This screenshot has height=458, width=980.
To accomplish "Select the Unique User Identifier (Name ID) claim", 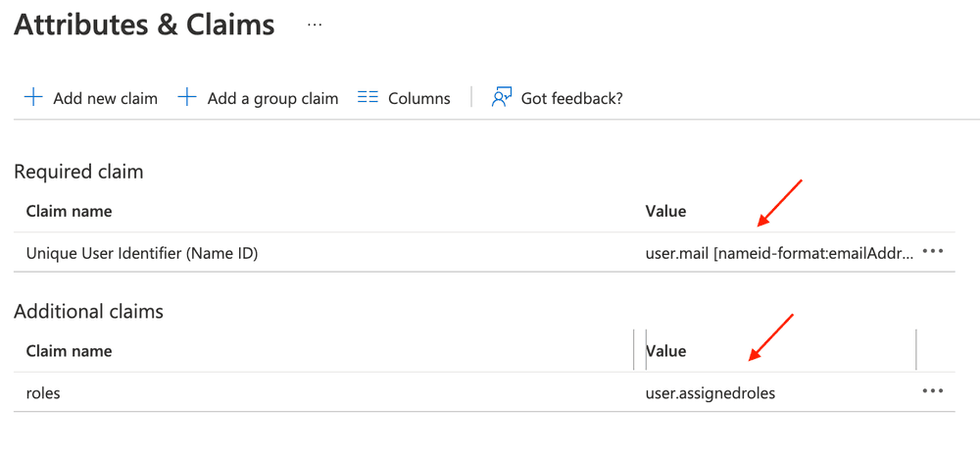I will (142, 253).
